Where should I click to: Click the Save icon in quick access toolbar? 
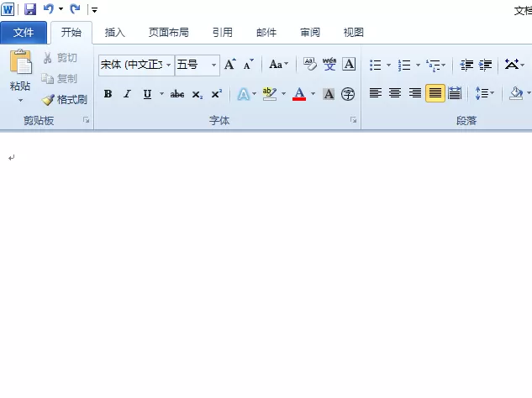[30, 9]
